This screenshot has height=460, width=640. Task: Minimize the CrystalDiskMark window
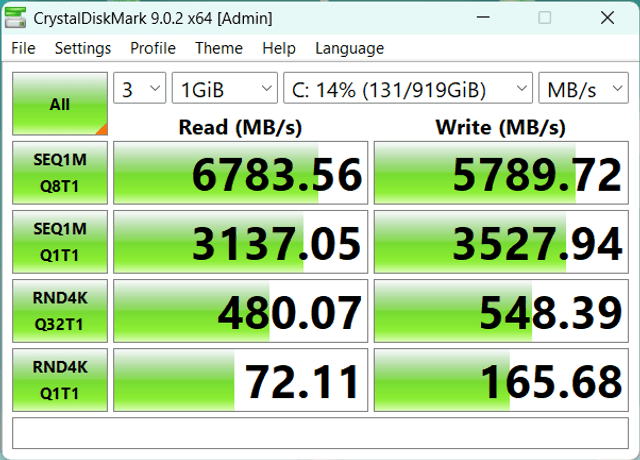coord(483,18)
